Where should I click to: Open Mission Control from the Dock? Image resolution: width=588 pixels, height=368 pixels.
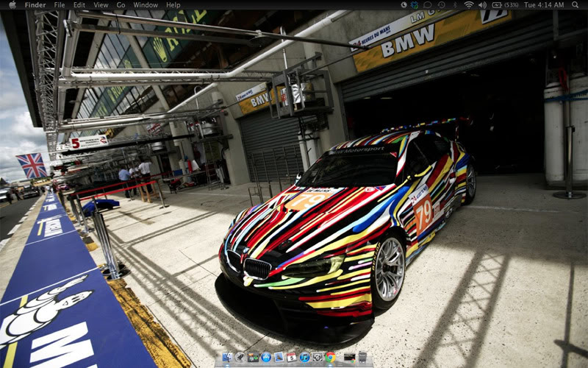(253, 357)
